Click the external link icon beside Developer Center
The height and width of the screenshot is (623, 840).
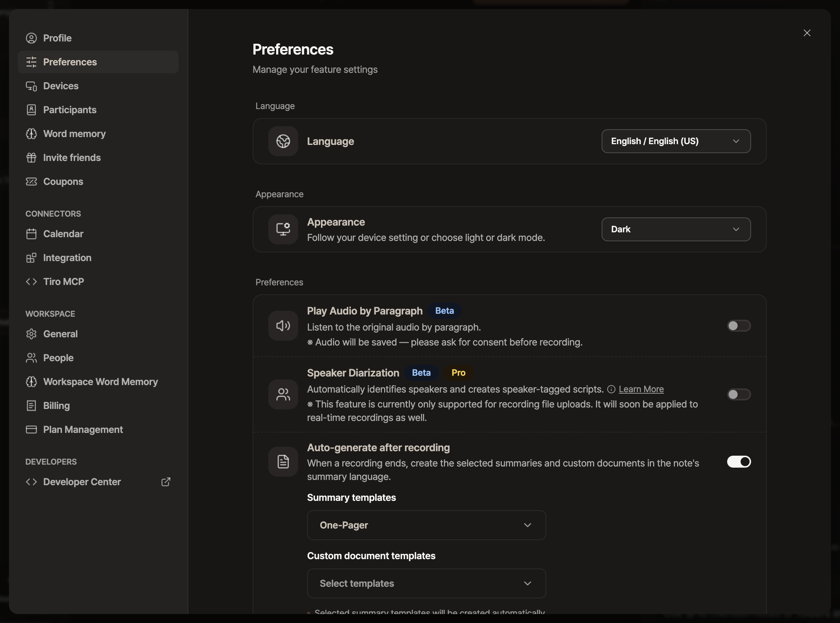click(166, 482)
